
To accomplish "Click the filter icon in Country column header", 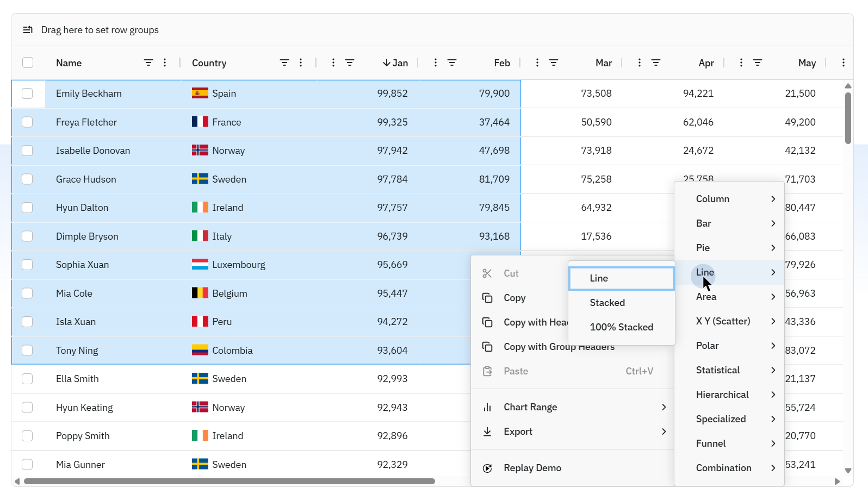I will (x=284, y=63).
